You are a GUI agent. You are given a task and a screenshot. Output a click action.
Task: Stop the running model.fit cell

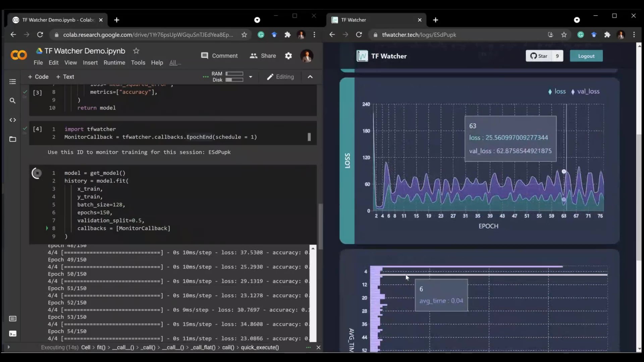[x=37, y=173]
